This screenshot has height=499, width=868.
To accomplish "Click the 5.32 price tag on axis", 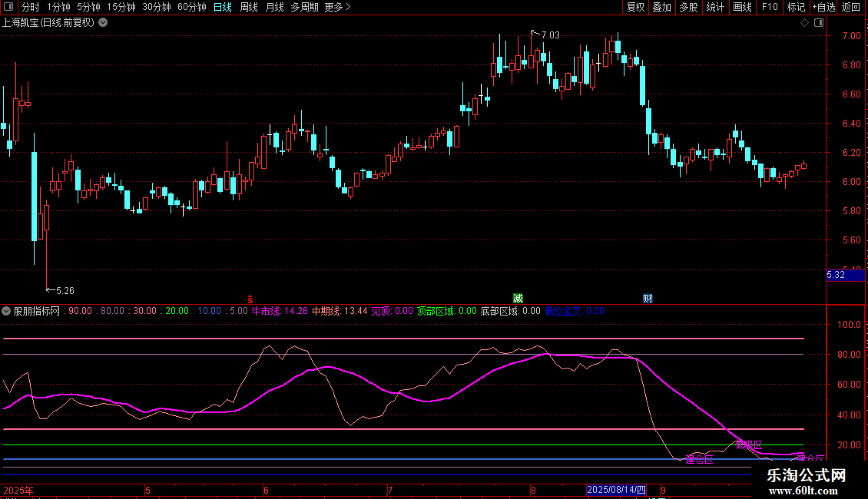I will pyautogui.click(x=836, y=274).
